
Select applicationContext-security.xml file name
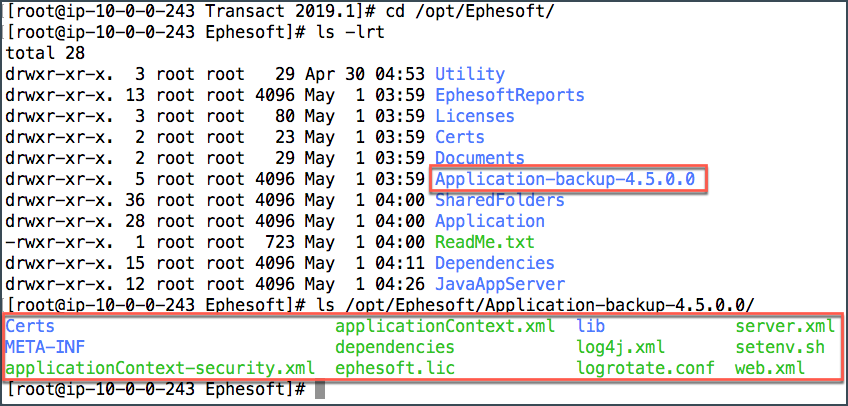pyautogui.click(x=160, y=369)
